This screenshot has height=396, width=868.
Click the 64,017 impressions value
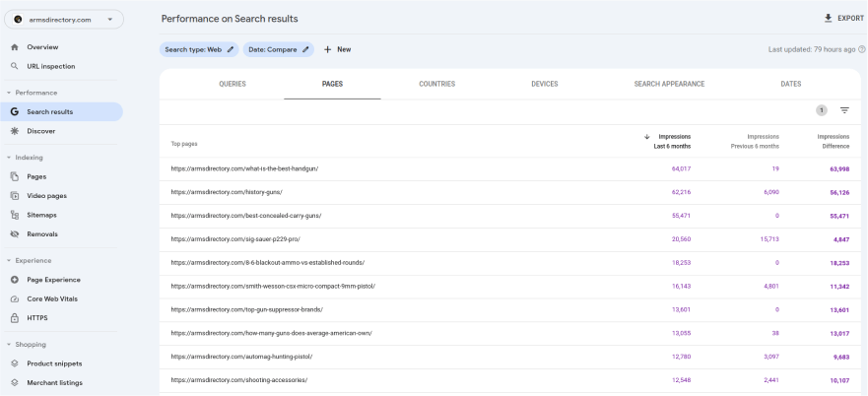tap(681, 168)
